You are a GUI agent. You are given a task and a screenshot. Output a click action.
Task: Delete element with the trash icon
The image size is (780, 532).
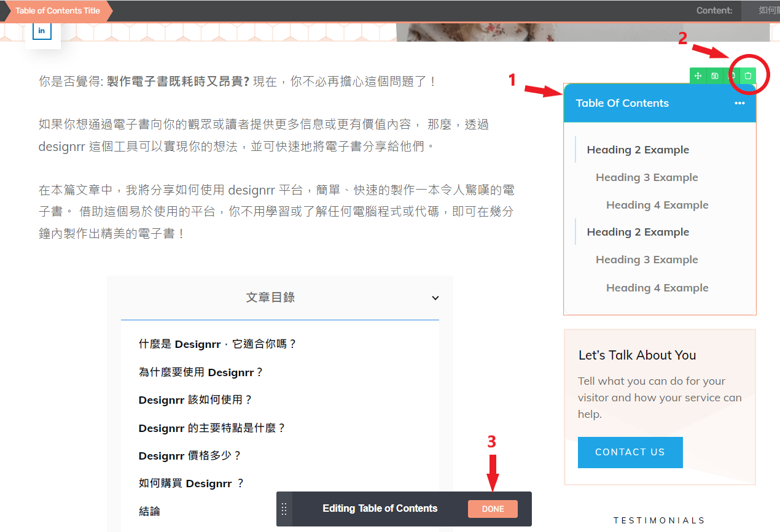[748, 75]
